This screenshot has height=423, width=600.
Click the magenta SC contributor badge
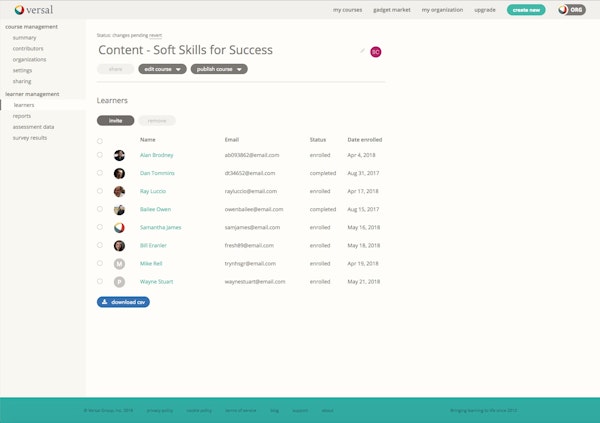[x=376, y=51]
